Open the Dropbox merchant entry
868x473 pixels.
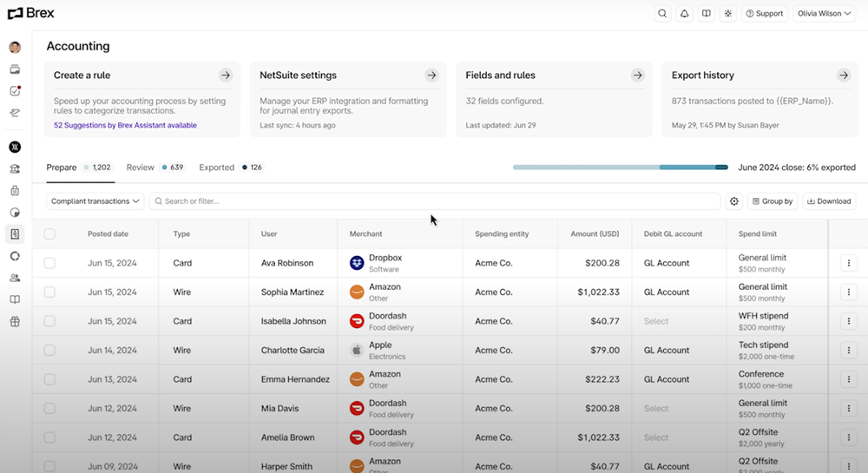(376, 263)
